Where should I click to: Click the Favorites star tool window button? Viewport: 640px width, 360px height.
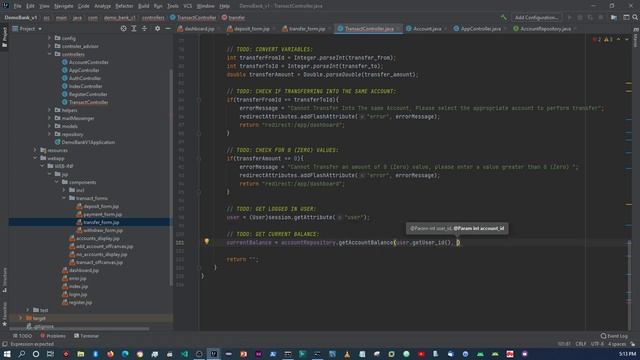(x=4, y=314)
